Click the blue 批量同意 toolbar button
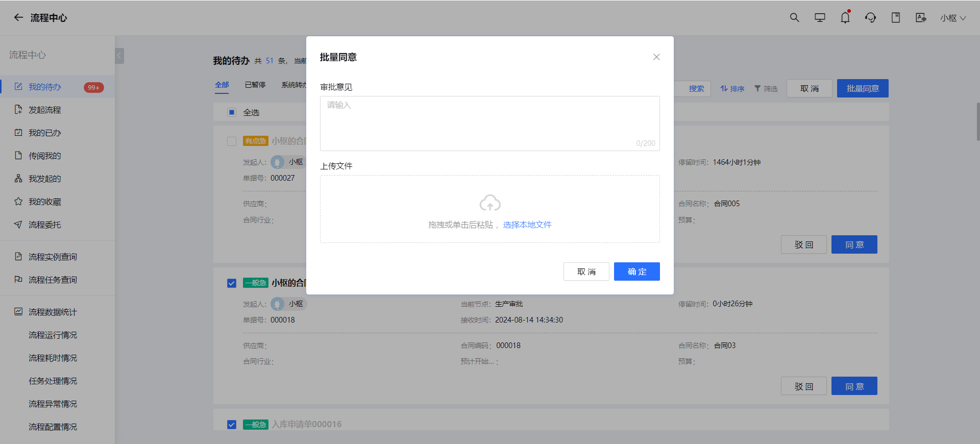The width and height of the screenshot is (980, 444). pyautogui.click(x=863, y=88)
